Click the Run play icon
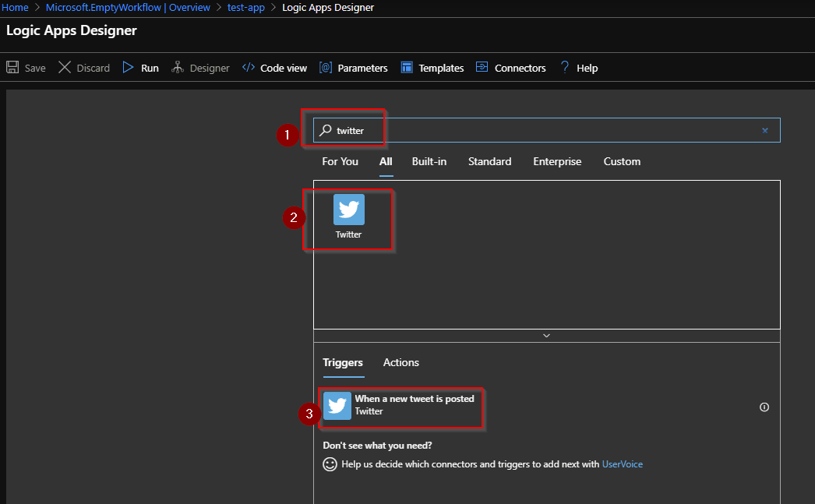815x504 pixels. (x=128, y=68)
